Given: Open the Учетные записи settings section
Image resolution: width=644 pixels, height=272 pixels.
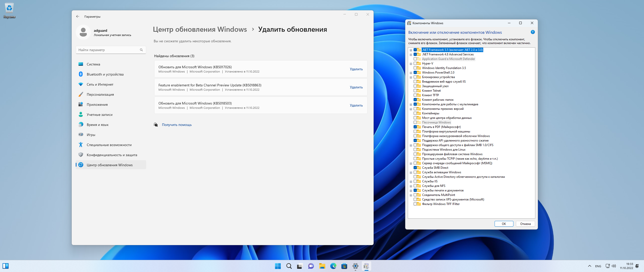Looking at the screenshot, I should pos(111,115).
